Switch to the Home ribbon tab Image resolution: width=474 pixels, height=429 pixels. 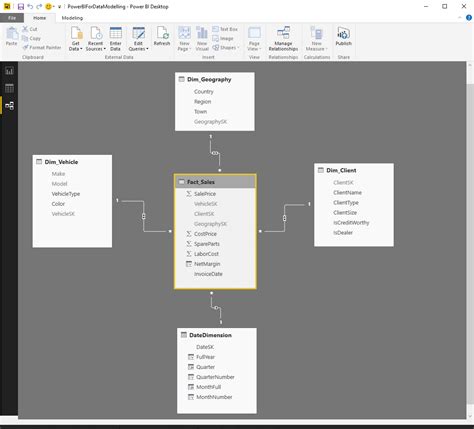[39, 18]
